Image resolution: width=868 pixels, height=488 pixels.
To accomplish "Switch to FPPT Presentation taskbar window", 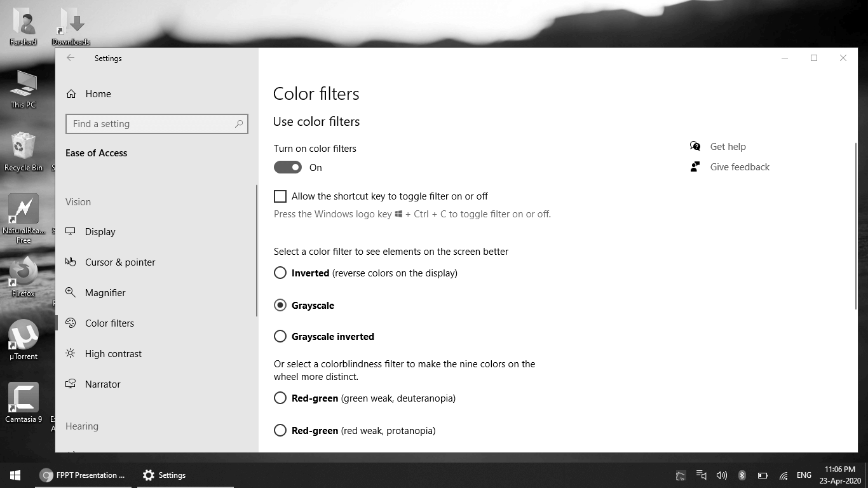I will (x=82, y=475).
